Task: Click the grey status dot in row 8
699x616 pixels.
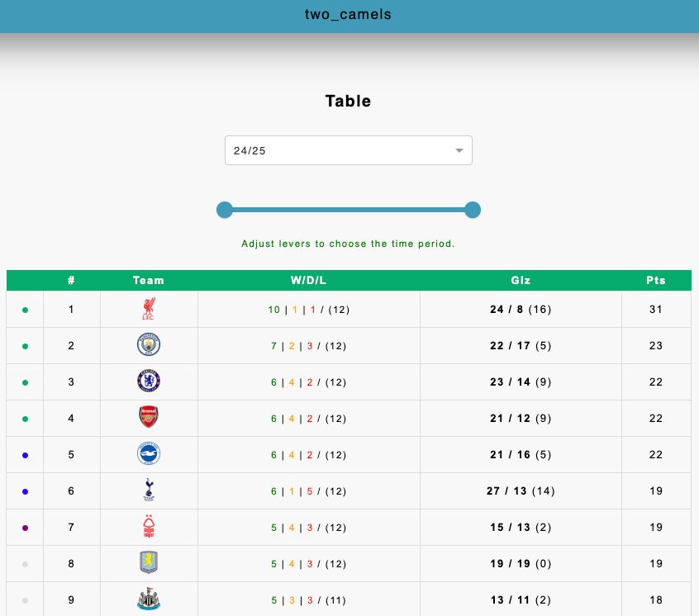Action: 25,564
